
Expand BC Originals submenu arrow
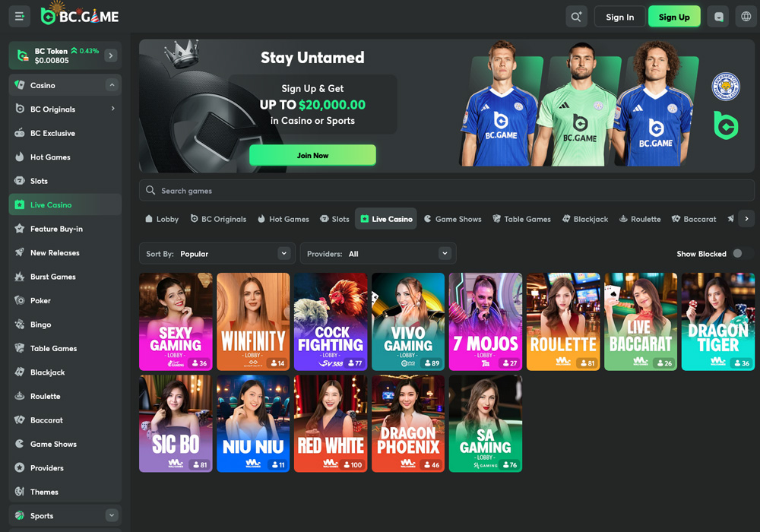[113, 109]
